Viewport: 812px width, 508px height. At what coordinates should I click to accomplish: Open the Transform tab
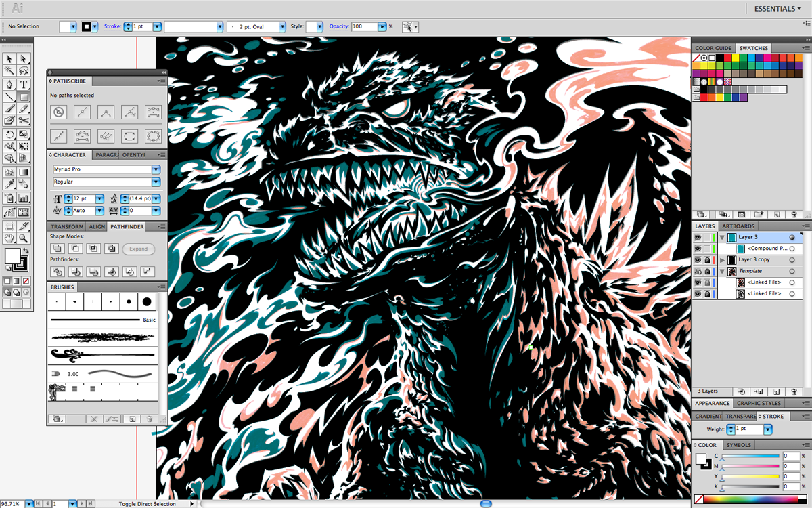(67, 227)
